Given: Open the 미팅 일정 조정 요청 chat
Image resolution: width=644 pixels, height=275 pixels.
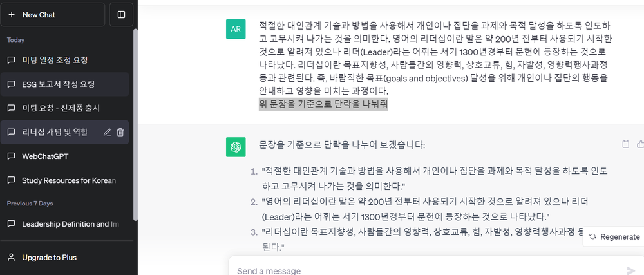Looking at the screenshot, I should pyautogui.click(x=55, y=61).
